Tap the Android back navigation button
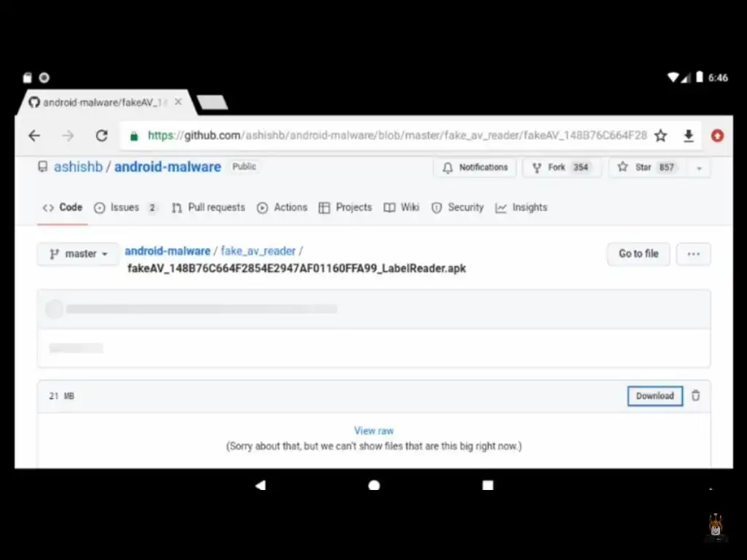This screenshot has width=747, height=560. [260, 485]
